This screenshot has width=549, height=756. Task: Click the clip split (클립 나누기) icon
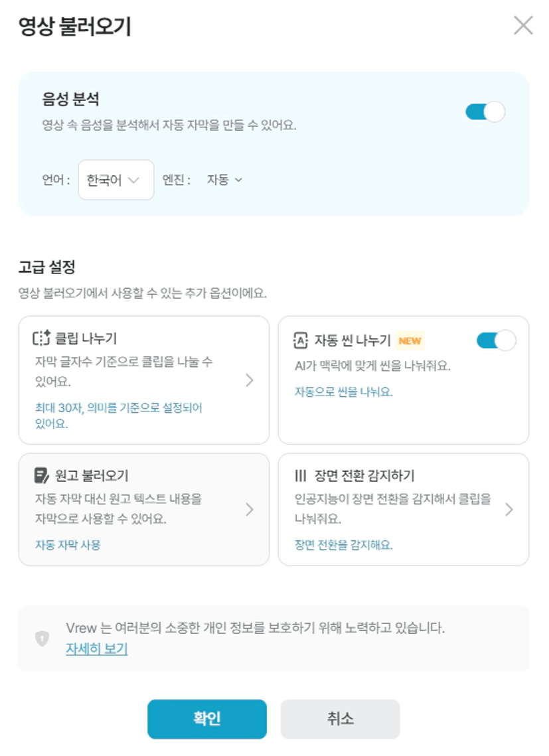(42, 339)
